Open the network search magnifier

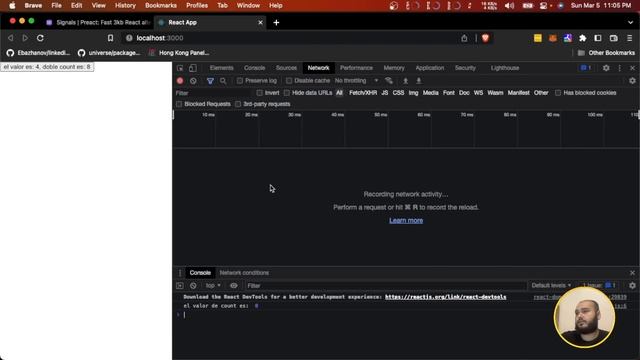(x=223, y=81)
